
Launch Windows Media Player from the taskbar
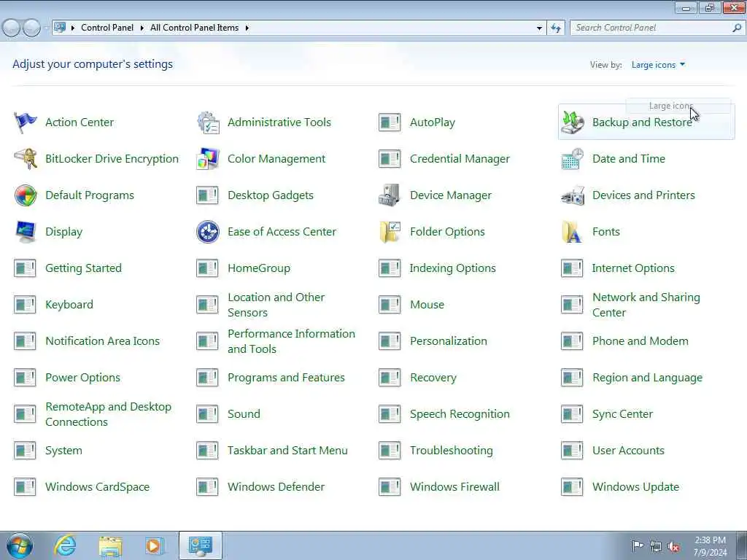click(154, 545)
